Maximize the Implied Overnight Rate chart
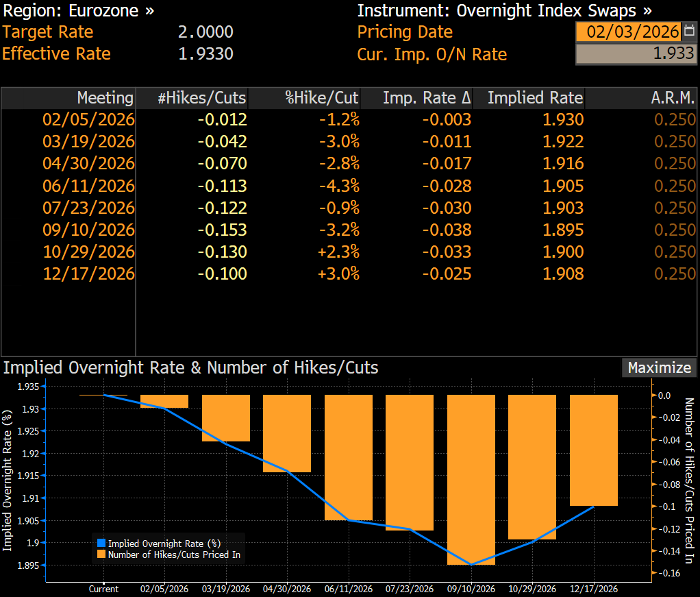This screenshot has height=597, width=700. point(659,368)
